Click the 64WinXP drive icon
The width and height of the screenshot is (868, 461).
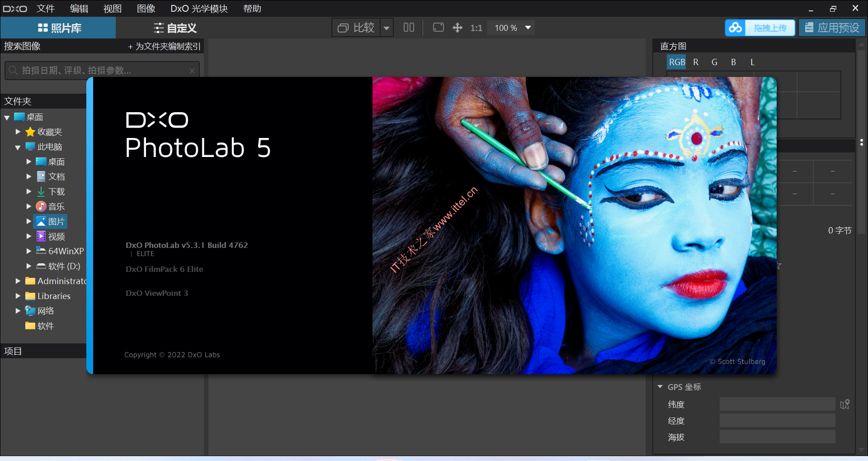click(x=41, y=251)
